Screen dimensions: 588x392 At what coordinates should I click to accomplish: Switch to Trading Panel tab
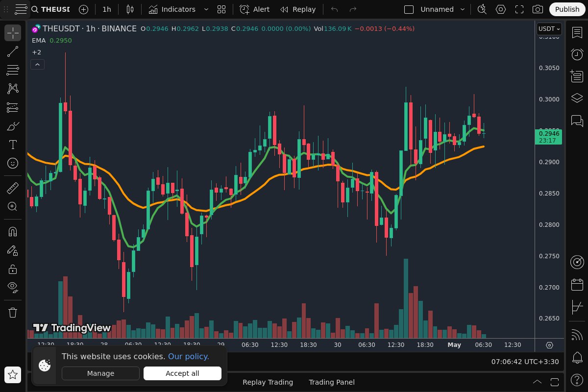point(332,382)
